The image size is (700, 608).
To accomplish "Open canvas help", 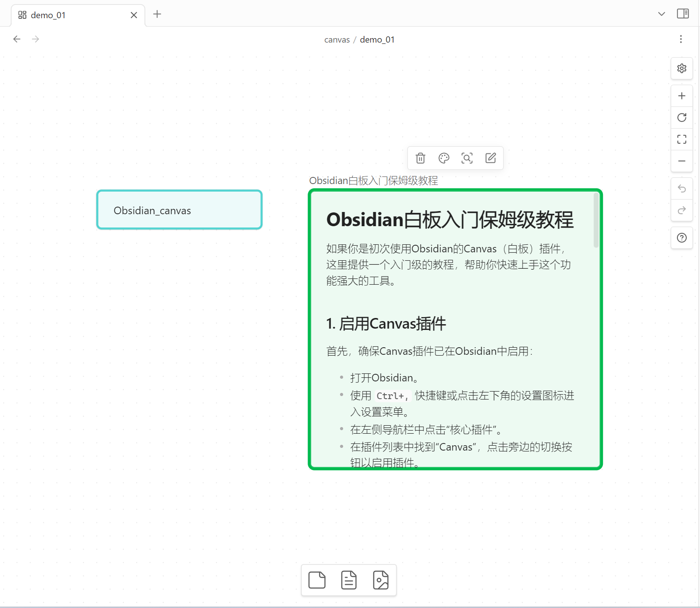I will pyautogui.click(x=682, y=238).
